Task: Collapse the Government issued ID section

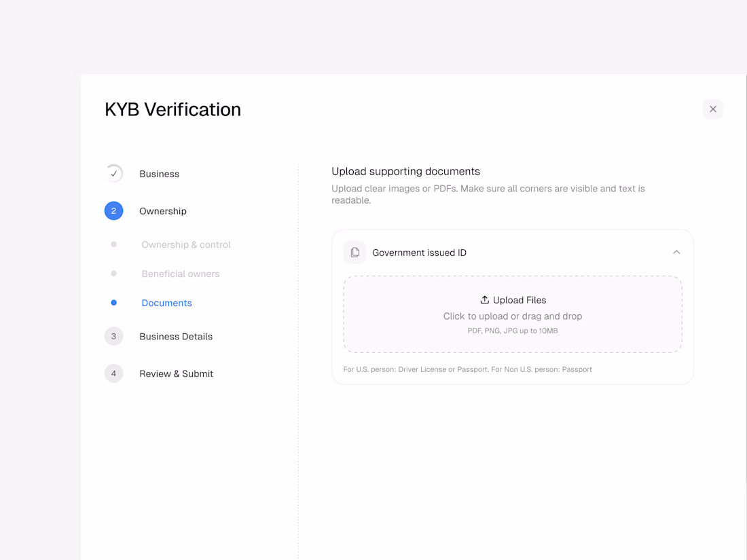Action: 676,253
